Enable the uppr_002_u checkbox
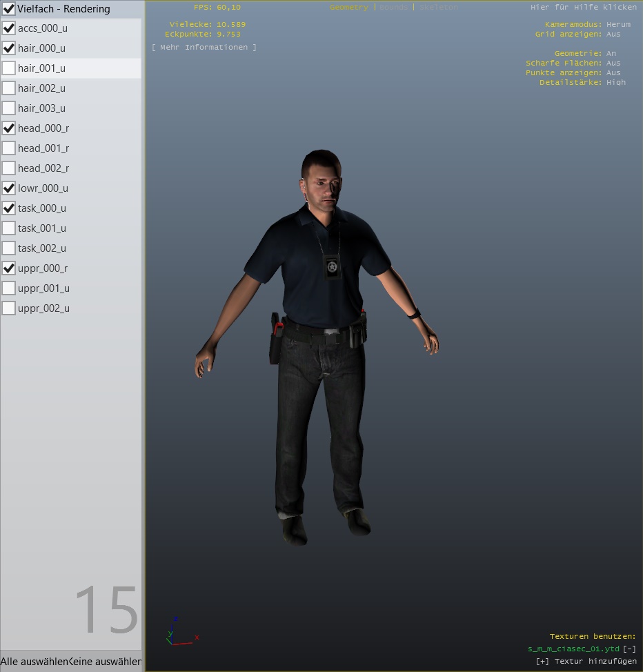The image size is (643, 672). click(9, 308)
